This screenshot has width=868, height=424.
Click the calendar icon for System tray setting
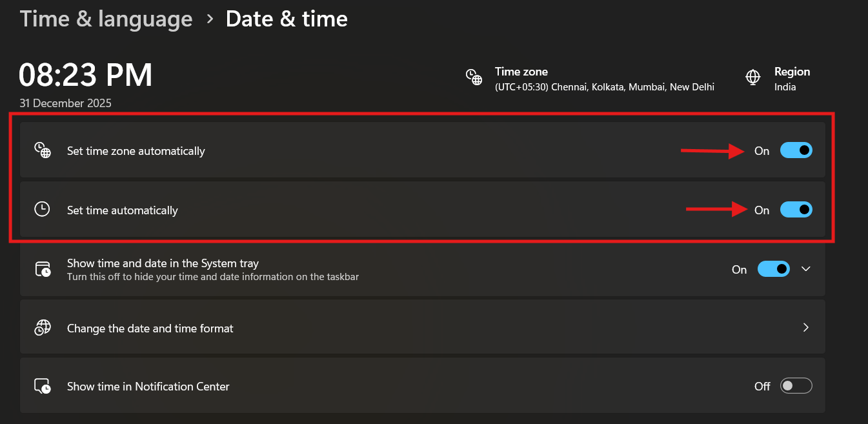[43, 269]
